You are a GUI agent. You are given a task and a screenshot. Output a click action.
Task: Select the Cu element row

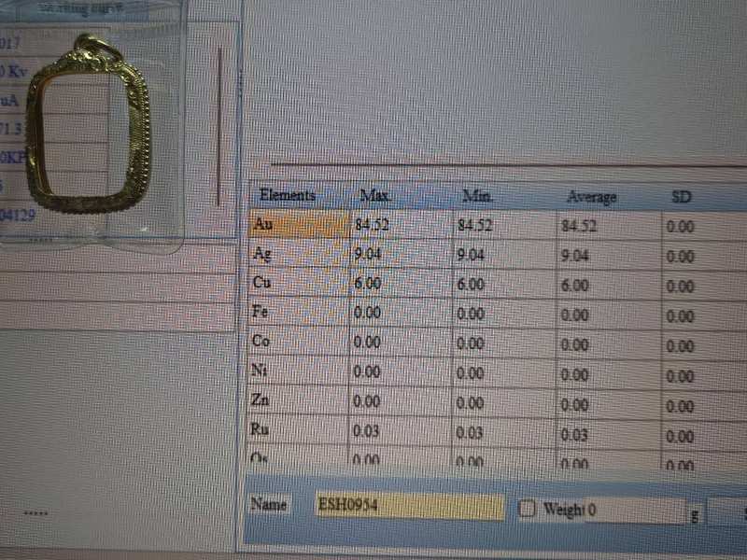[298, 282]
